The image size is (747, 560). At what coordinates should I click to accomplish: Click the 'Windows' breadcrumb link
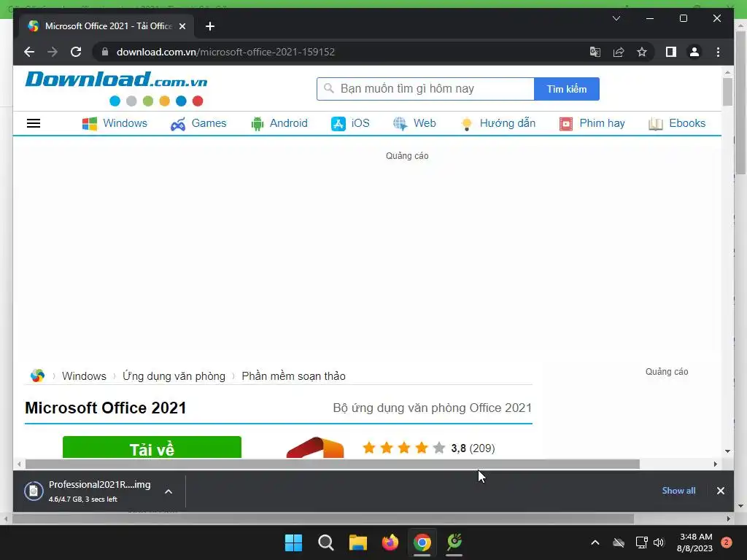click(x=84, y=376)
